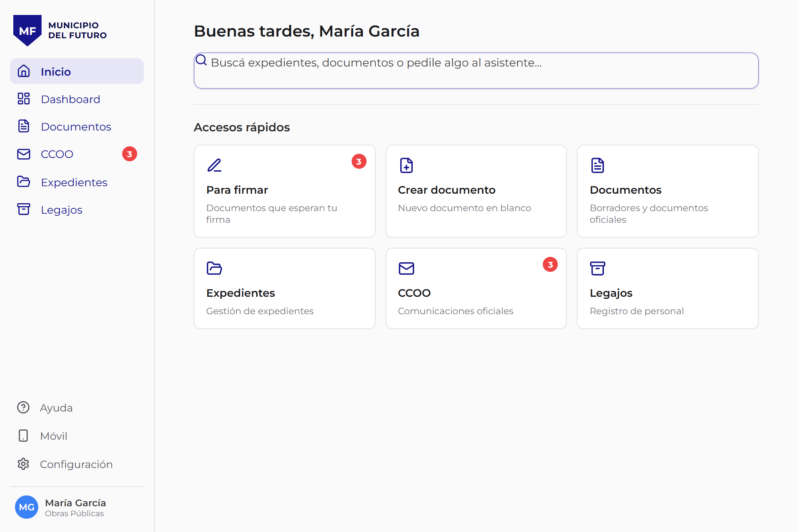Click 'Comunicaciones oficiales' text
The width and height of the screenshot is (798, 532).
[456, 311]
